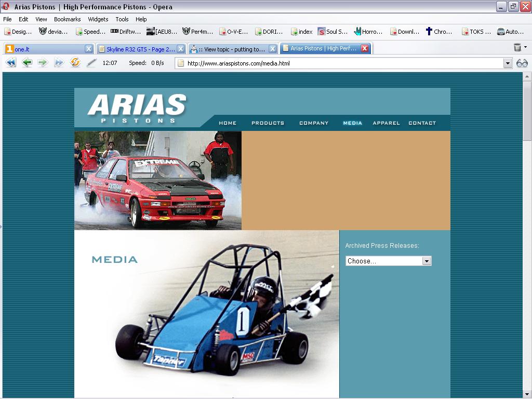Click the Wand pencil icon in the toolbar
Image resolution: width=532 pixels, height=399 pixels.
pos(91,63)
